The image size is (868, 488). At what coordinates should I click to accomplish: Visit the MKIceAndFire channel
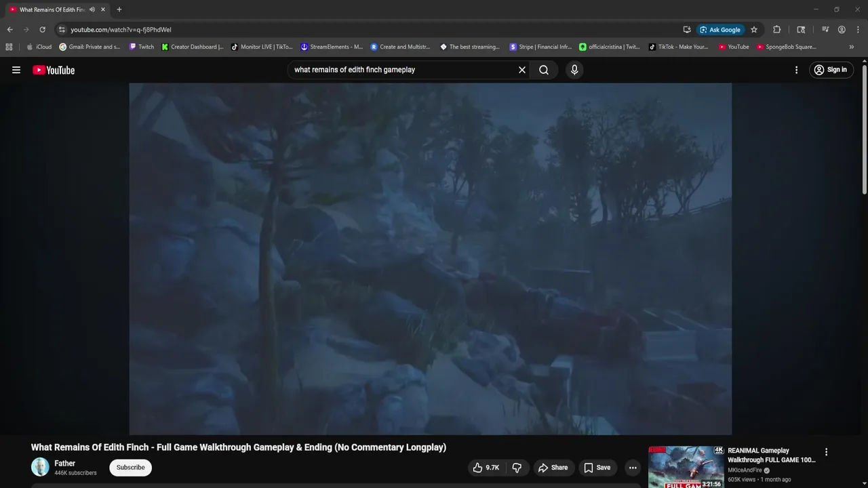[x=745, y=470]
